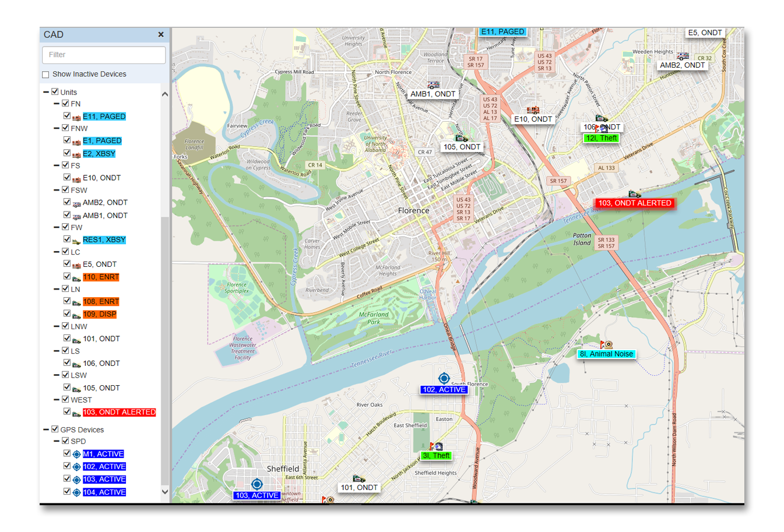
Task: Select the 3I Theft incident icon on map
Action: (x=435, y=446)
